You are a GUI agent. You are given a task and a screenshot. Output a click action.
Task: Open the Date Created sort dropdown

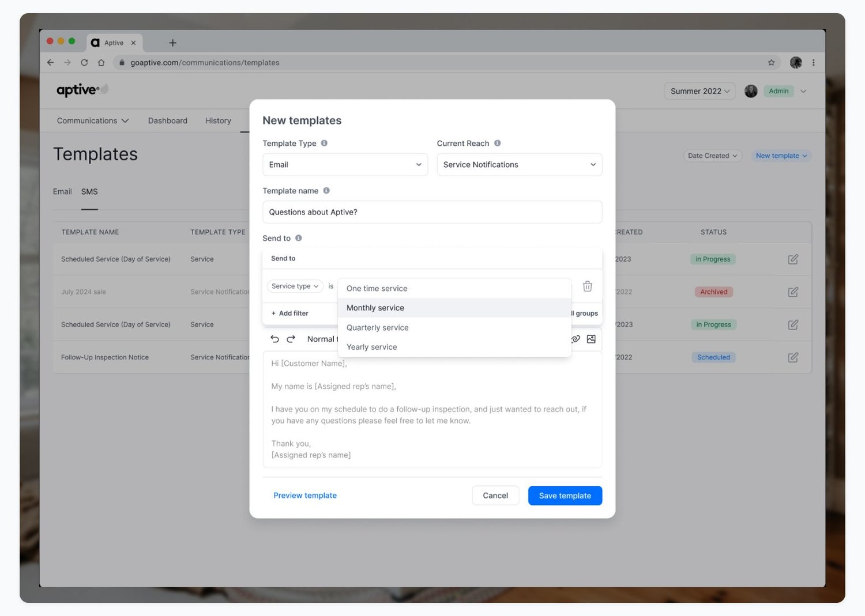coord(712,156)
